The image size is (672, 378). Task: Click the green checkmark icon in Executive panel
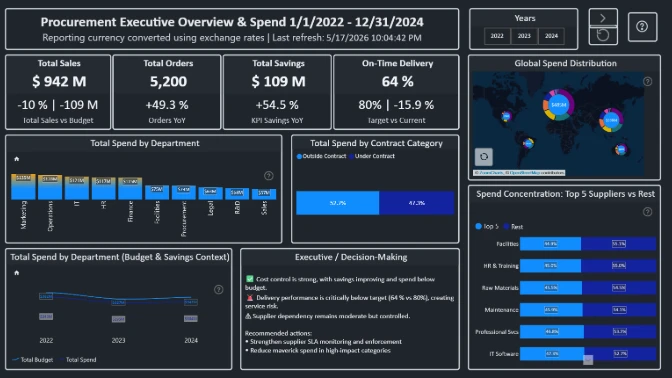coord(250,279)
